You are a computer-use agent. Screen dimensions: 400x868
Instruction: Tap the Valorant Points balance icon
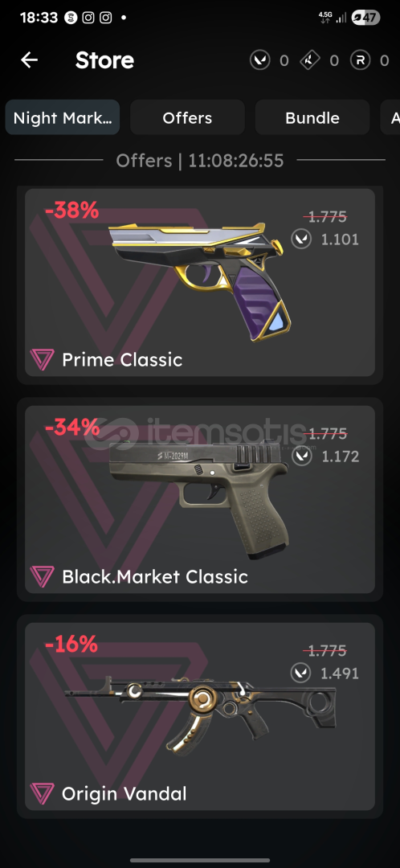260,59
